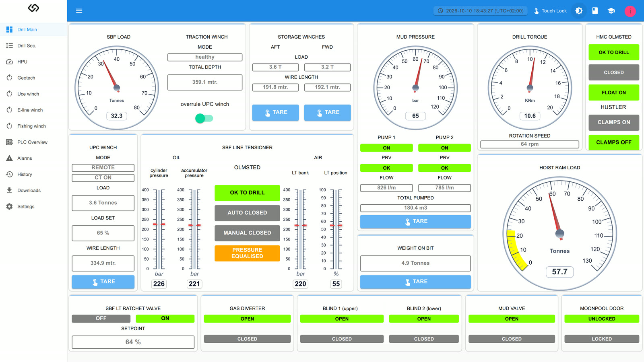Click the Settings gear icon
Image resolution: width=644 pixels, height=362 pixels.
tap(9, 206)
